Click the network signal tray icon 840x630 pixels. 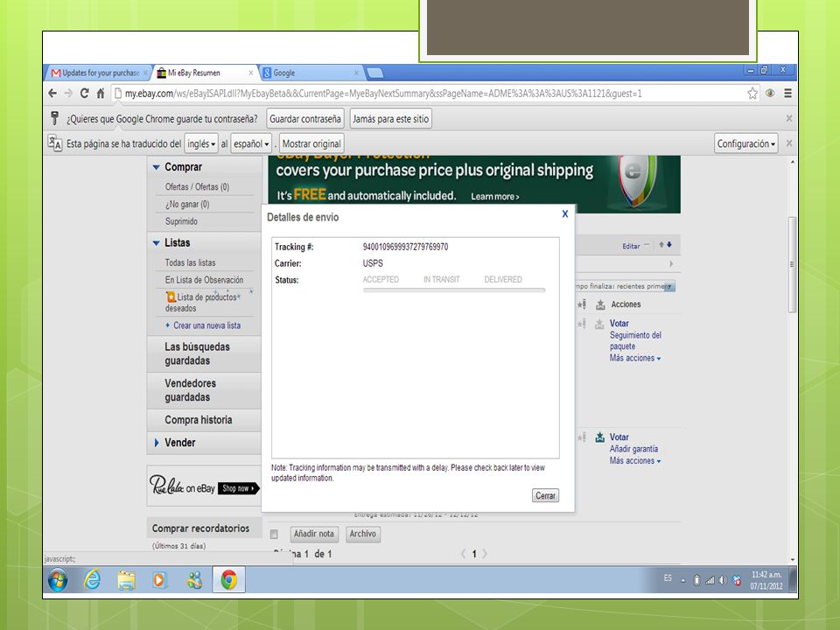pyautogui.click(x=710, y=579)
